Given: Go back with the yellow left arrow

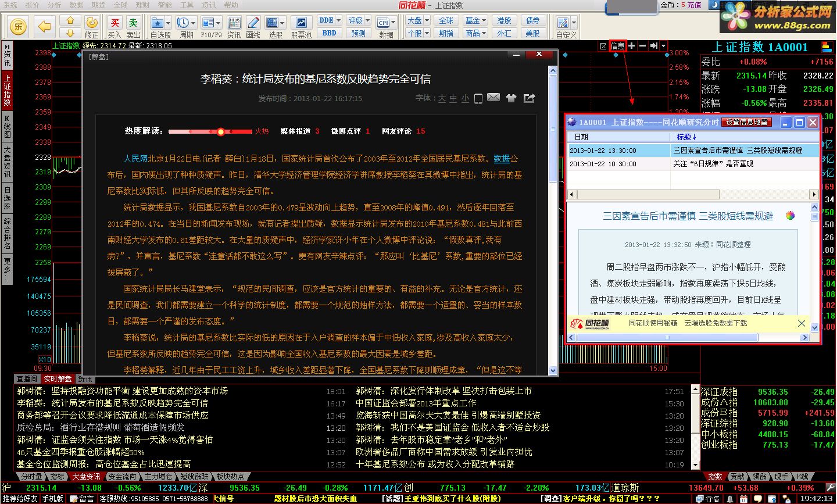Looking at the screenshot, I should point(45,26).
